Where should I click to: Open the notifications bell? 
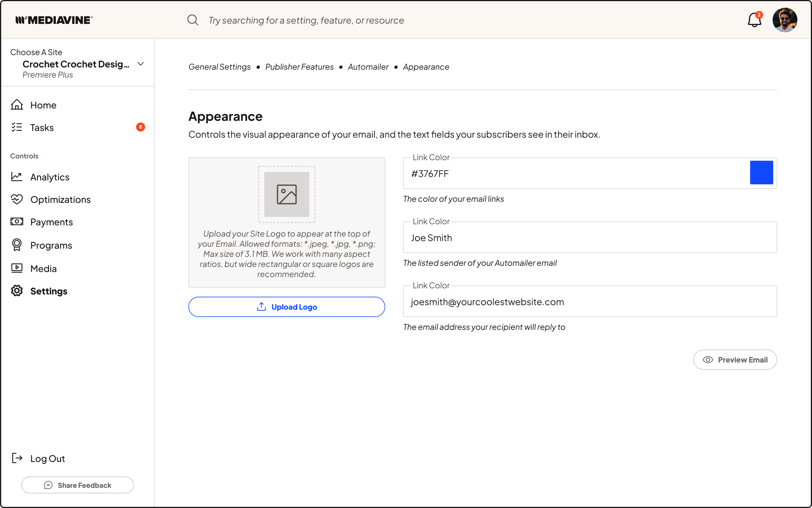point(754,20)
